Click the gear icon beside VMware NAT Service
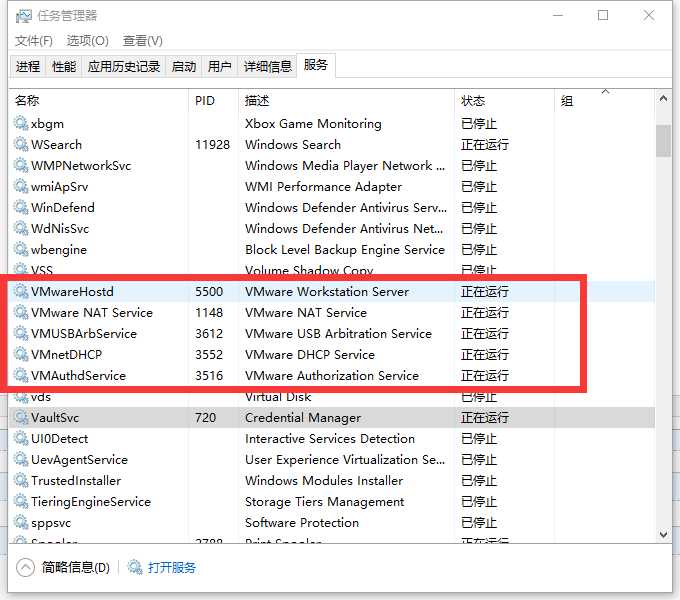Screen dimensions: 680x600 [x=21, y=312]
